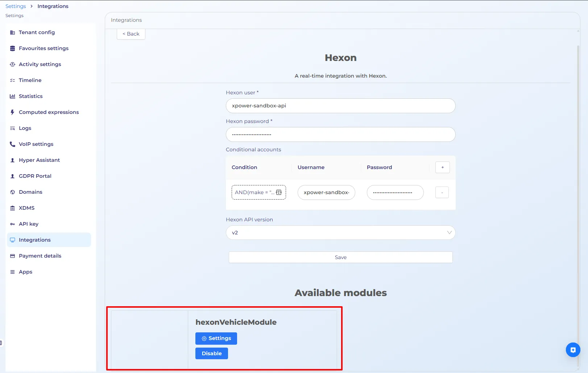The height and width of the screenshot is (373, 588).
Task: Click the Activity settings icon
Action: point(12,64)
